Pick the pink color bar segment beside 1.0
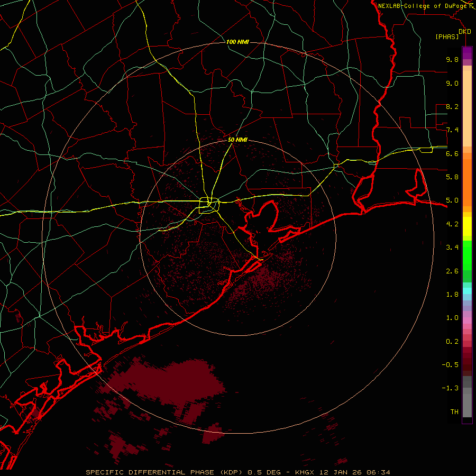 [467, 321]
